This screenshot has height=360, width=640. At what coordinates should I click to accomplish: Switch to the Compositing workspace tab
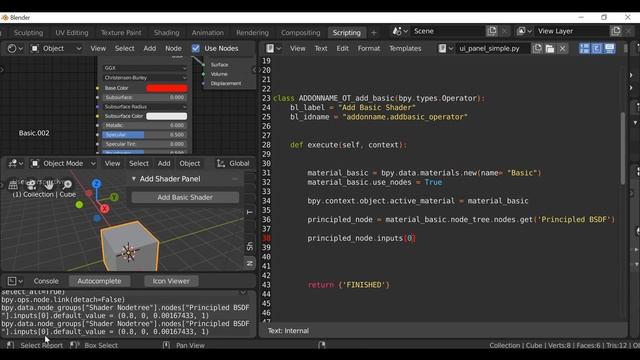point(300,32)
